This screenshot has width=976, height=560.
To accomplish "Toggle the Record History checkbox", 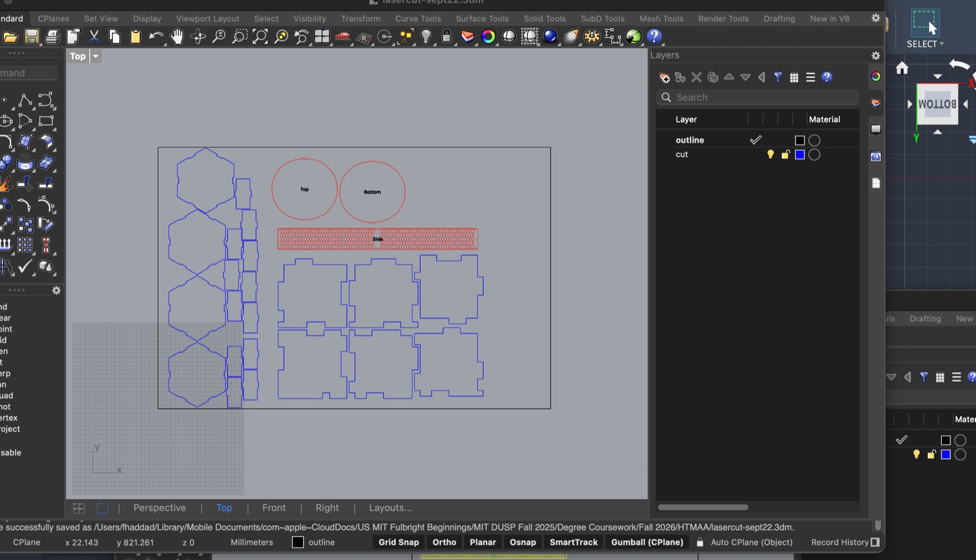I will (875, 542).
